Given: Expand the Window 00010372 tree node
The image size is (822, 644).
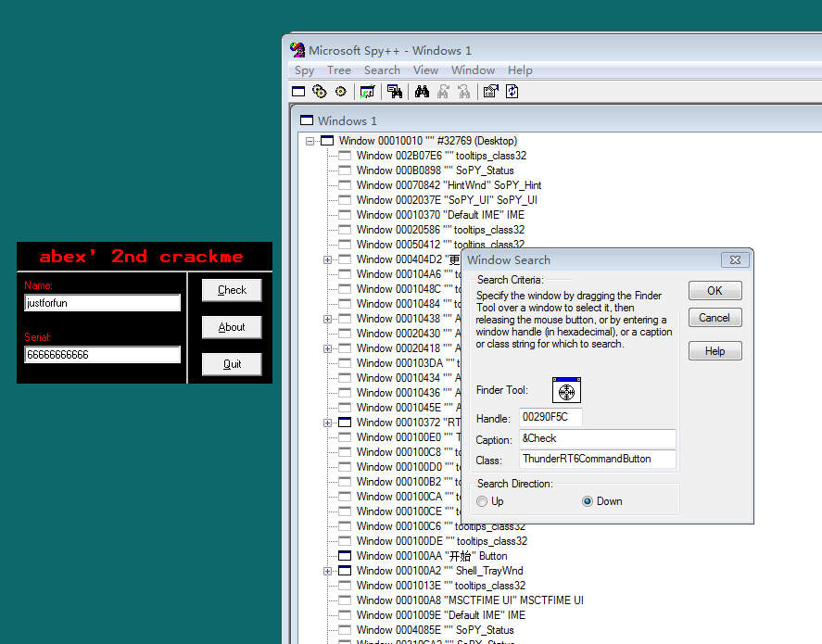Looking at the screenshot, I should [x=328, y=423].
